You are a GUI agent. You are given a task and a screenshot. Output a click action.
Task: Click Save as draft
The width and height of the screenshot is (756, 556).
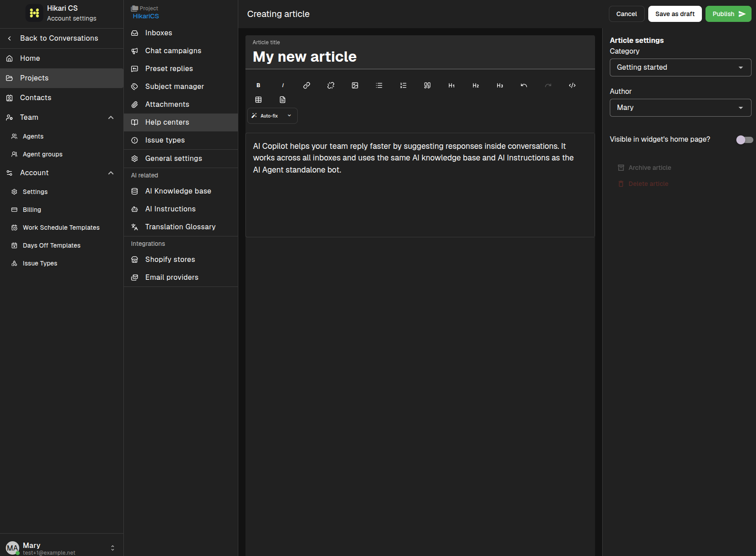tap(675, 14)
